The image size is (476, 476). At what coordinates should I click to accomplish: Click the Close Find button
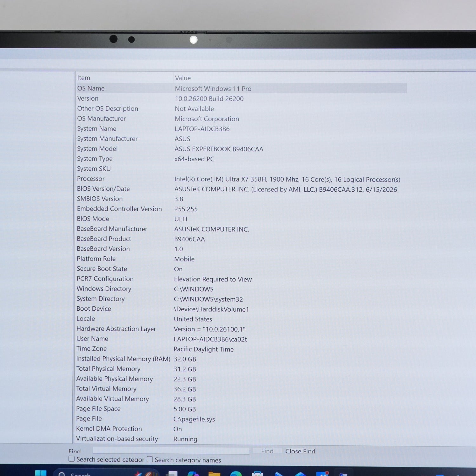[x=300, y=451]
